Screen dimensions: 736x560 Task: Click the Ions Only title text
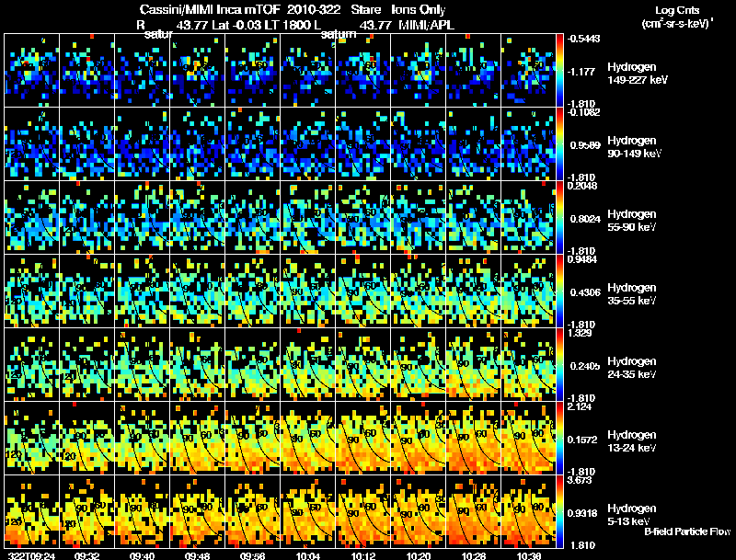pyautogui.click(x=419, y=10)
